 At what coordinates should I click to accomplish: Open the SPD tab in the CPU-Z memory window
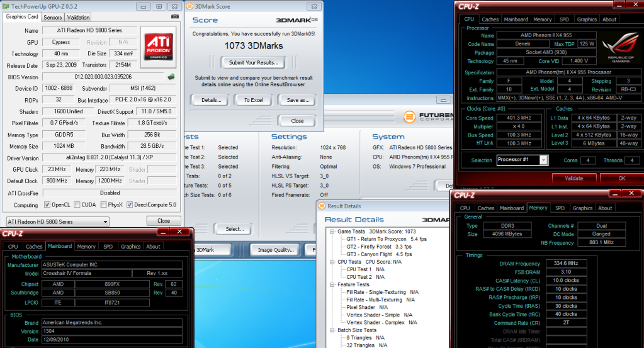point(559,208)
